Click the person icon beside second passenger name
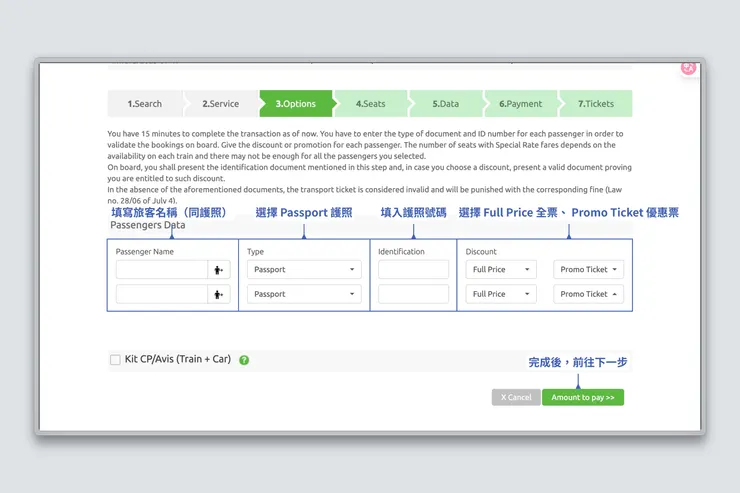Screen dimensions: 740x493 (x=219, y=294)
